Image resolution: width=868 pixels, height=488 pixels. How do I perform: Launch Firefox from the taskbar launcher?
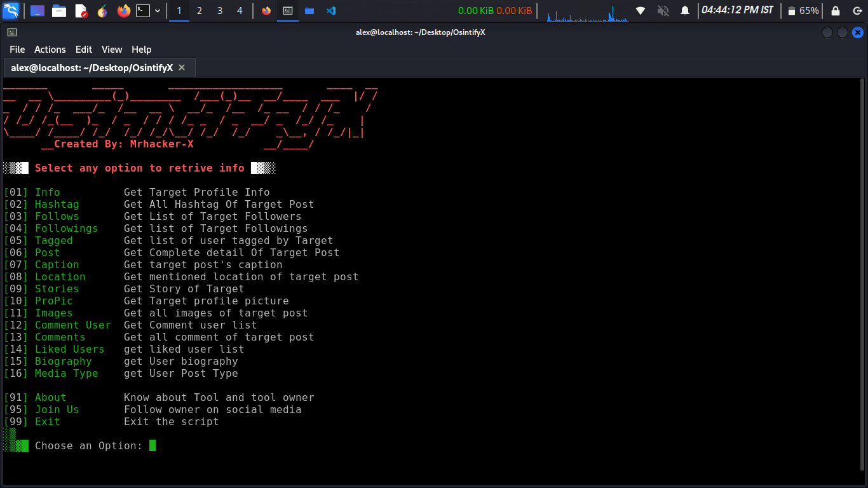[x=123, y=10]
